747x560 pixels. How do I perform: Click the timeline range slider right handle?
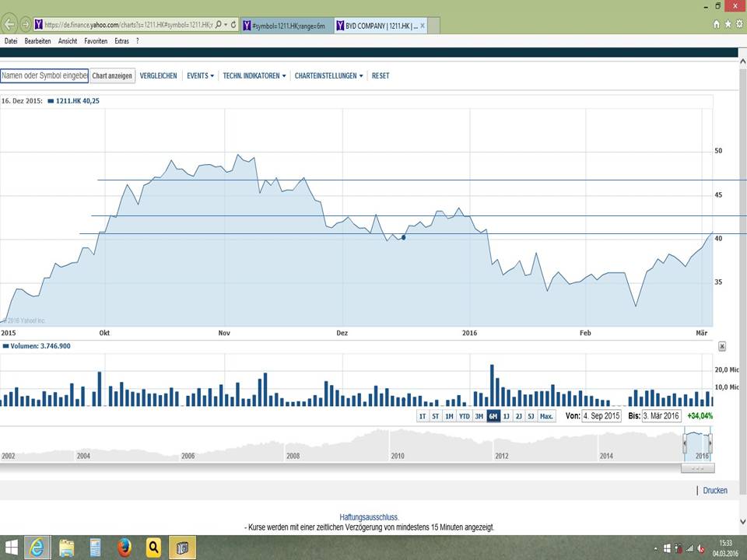pos(710,443)
